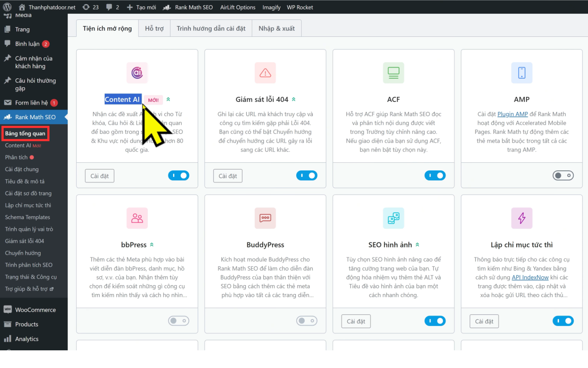
Task: Click the Content AI module icon
Action: click(137, 73)
